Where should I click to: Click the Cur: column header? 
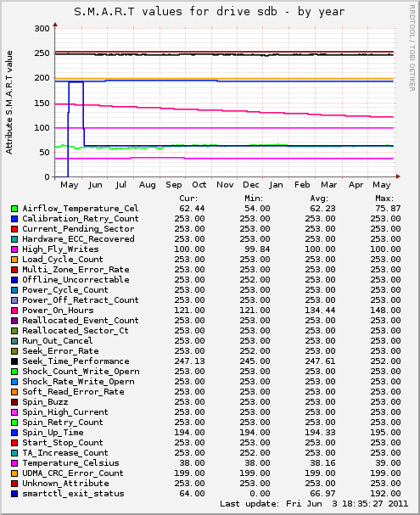click(188, 199)
